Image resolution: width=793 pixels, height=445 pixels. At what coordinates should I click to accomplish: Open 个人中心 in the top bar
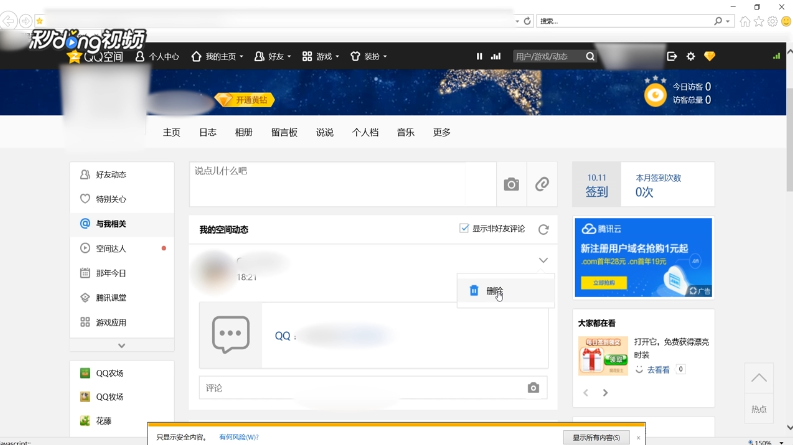[157, 57]
